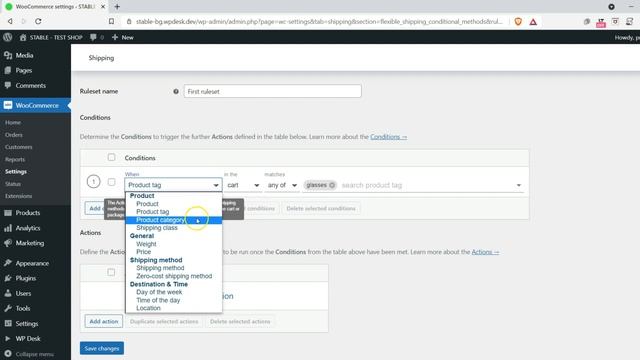The image size is (640, 360).
Task: Open the comments bubble in the admin bar
Action: pyautogui.click(x=93, y=37)
